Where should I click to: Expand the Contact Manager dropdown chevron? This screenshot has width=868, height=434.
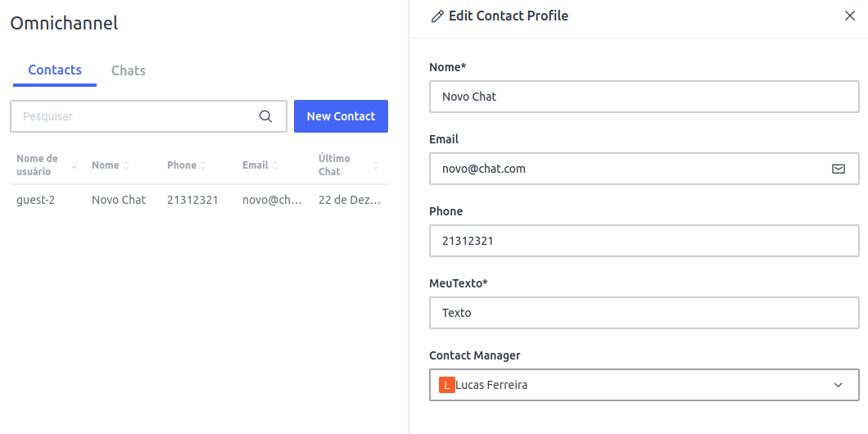pos(838,385)
